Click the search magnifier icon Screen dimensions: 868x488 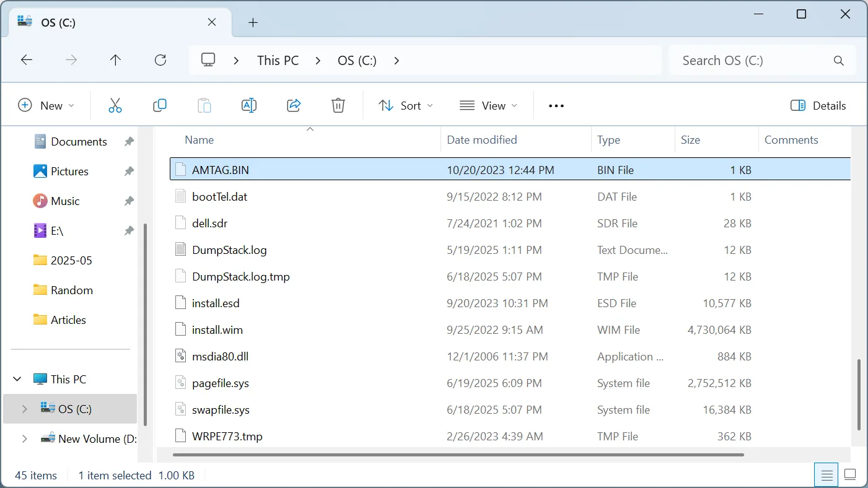(x=839, y=61)
